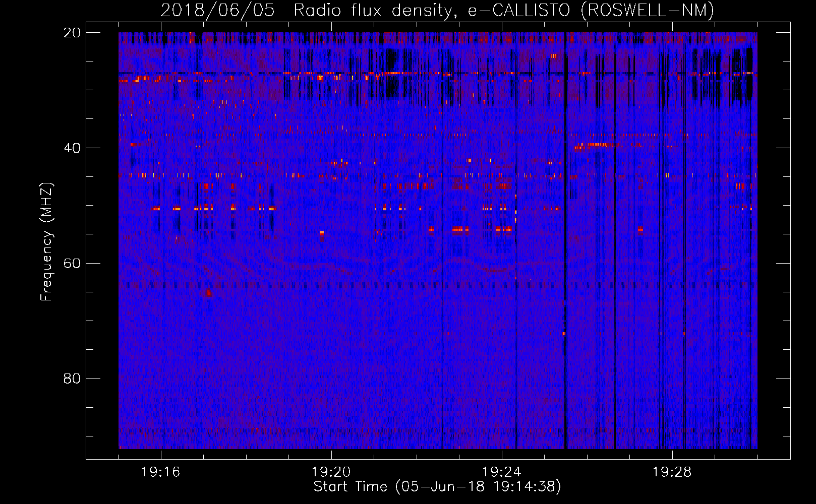Click the 40 frequency tick label

pos(72,148)
